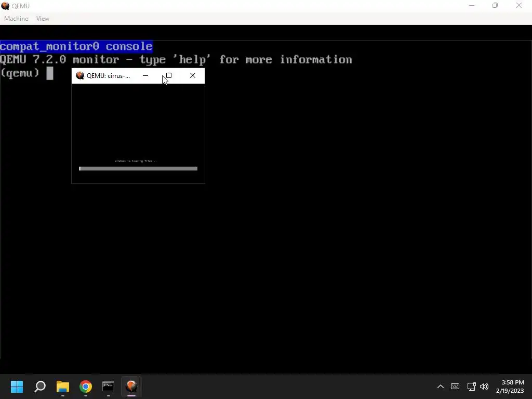Click the QEMU 7.2.0 monitor help line
Screen dimensions: 532x399
coord(176,60)
